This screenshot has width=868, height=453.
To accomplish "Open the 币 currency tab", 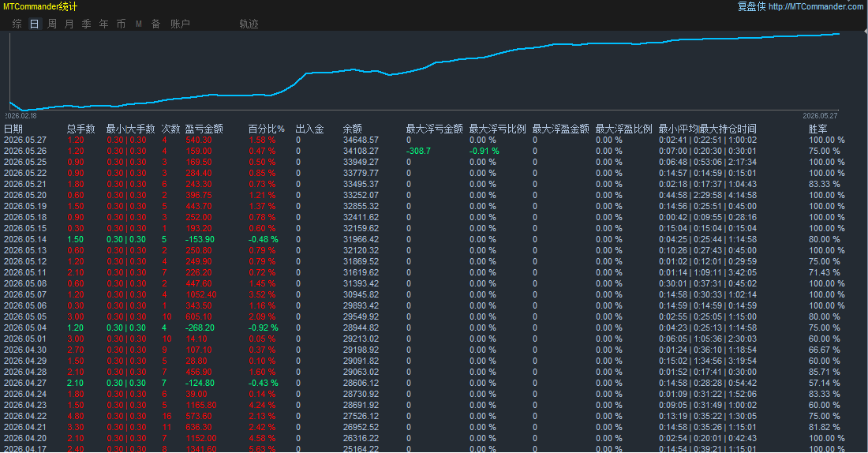I will (121, 24).
